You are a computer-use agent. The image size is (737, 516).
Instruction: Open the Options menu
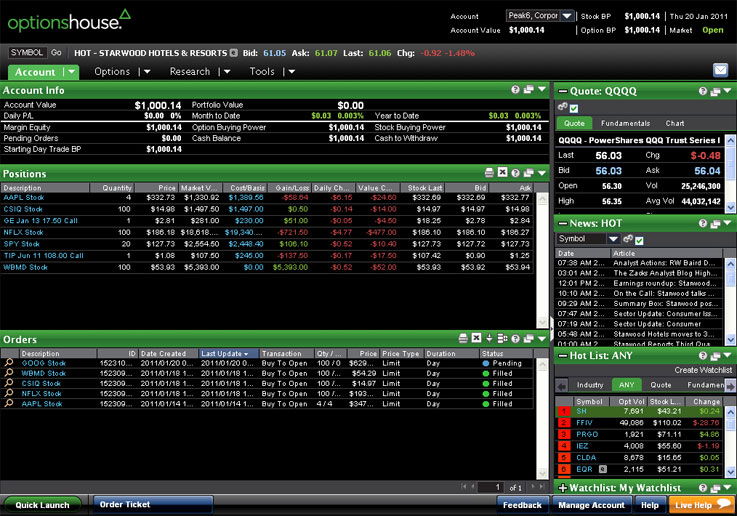click(112, 71)
